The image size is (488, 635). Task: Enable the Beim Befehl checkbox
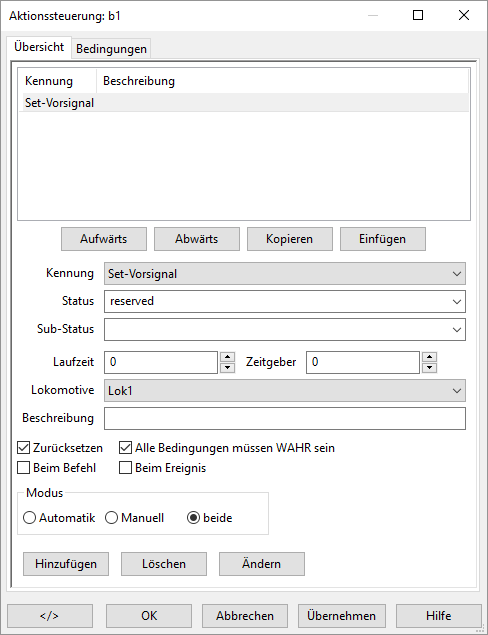(x=23, y=468)
